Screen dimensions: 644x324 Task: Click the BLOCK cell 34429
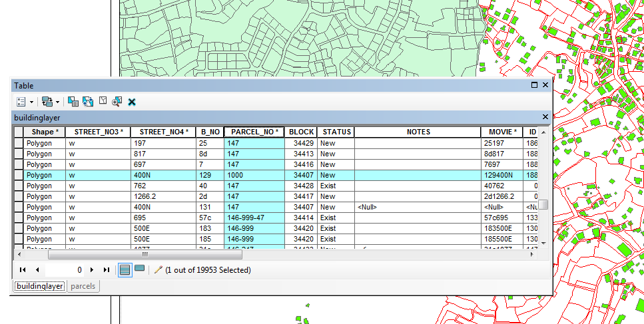[301, 143]
